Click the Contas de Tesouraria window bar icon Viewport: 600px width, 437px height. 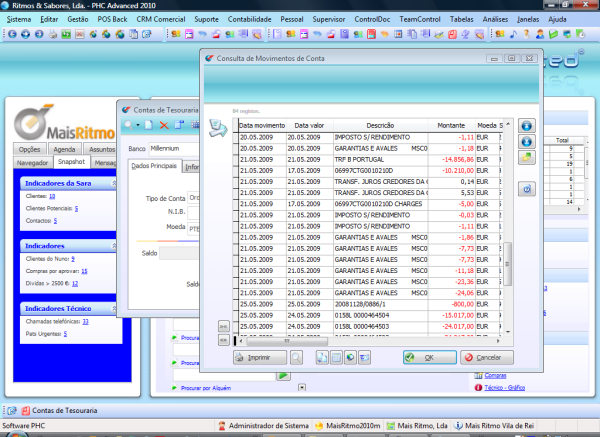point(26,411)
